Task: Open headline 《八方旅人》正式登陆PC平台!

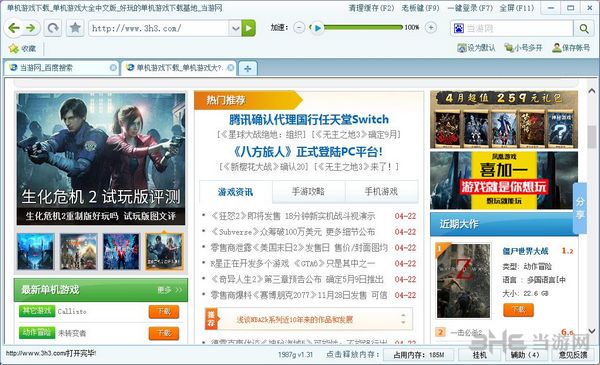Action: [308, 152]
